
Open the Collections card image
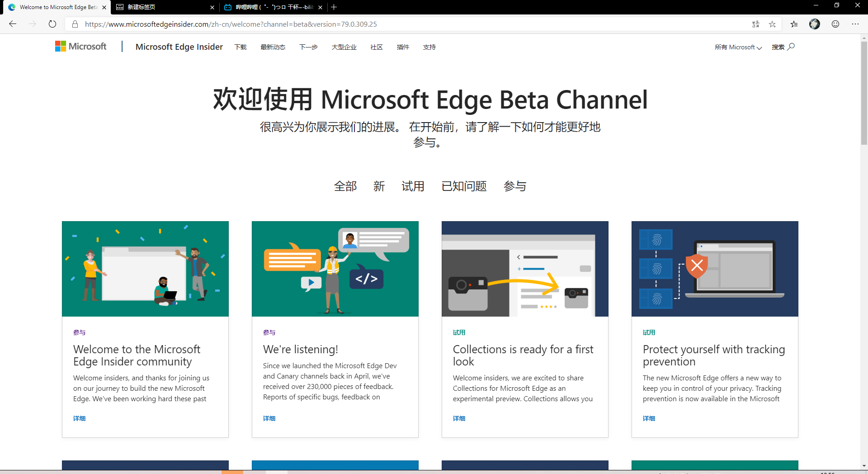click(x=525, y=269)
